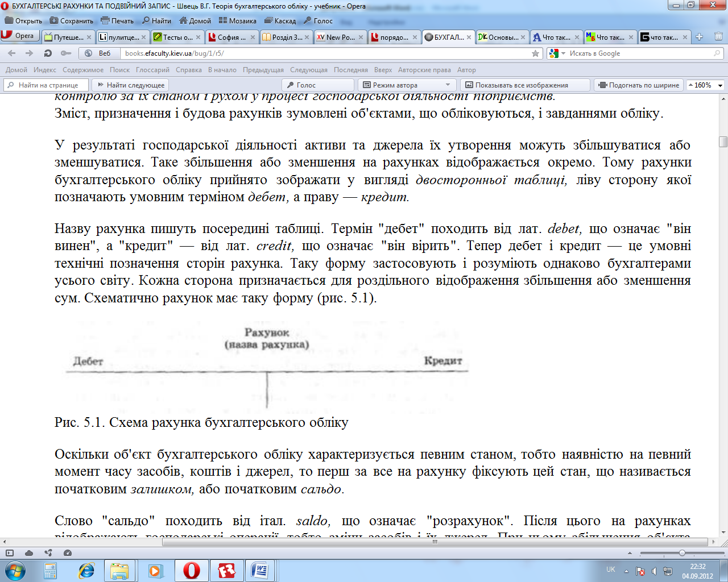
Task: Click Opera Turbo icon in status bar
Action: tap(68, 552)
